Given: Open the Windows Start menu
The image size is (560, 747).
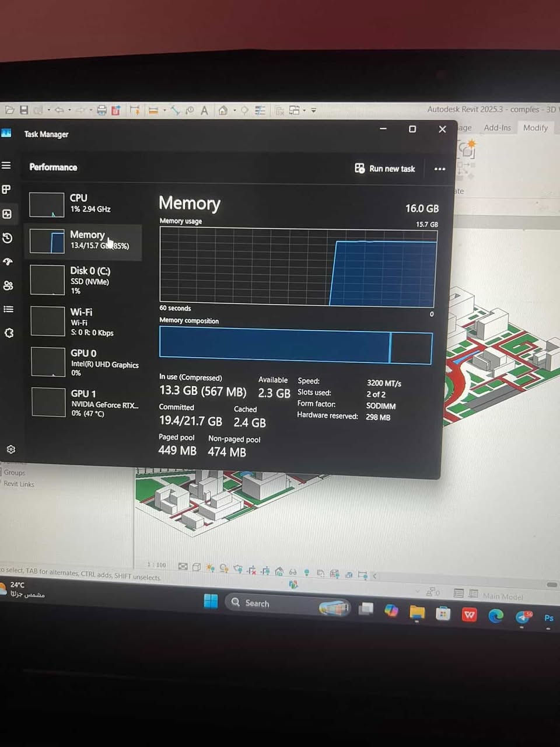Looking at the screenshot, I should click(x=211, y=601).
